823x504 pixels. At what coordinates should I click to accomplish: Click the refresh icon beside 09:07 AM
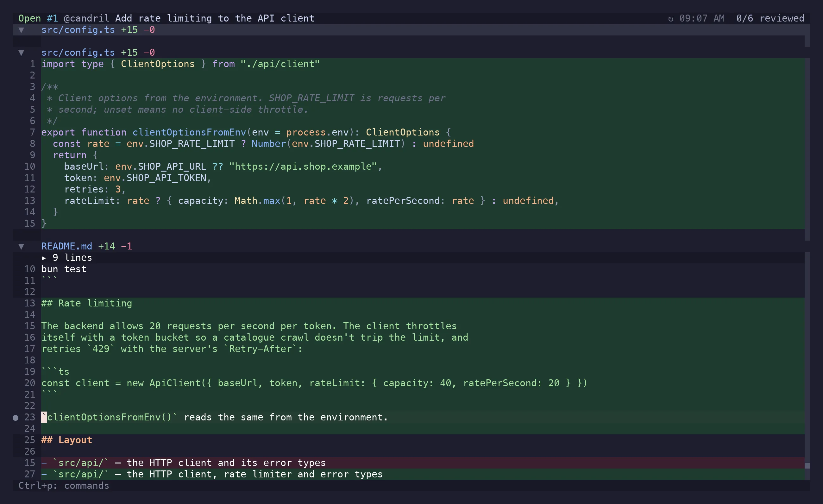tap(670, 18)
